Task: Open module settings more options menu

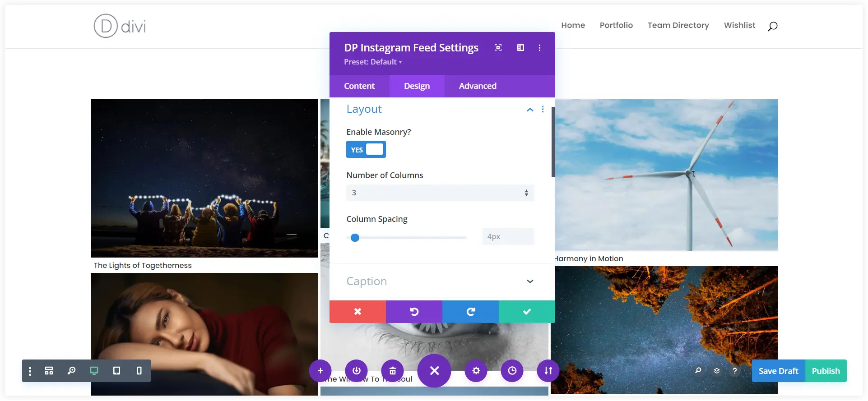Action: (539, 48)
